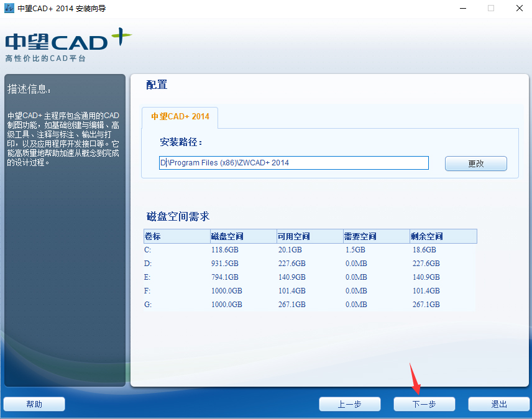The width and height of the screenshot is (532, 419).
Task: Exit the installer via 退出 button
Action: (x=498, y=404)
